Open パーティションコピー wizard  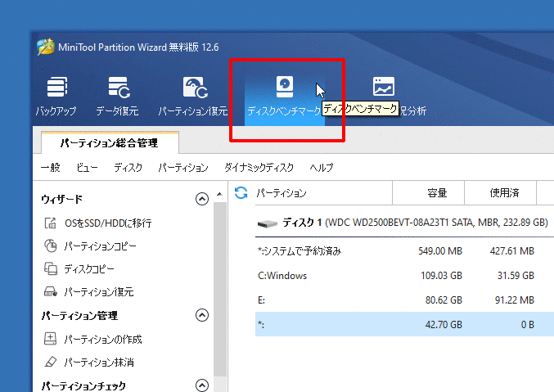pyautogui.click(x=100, y=246)
